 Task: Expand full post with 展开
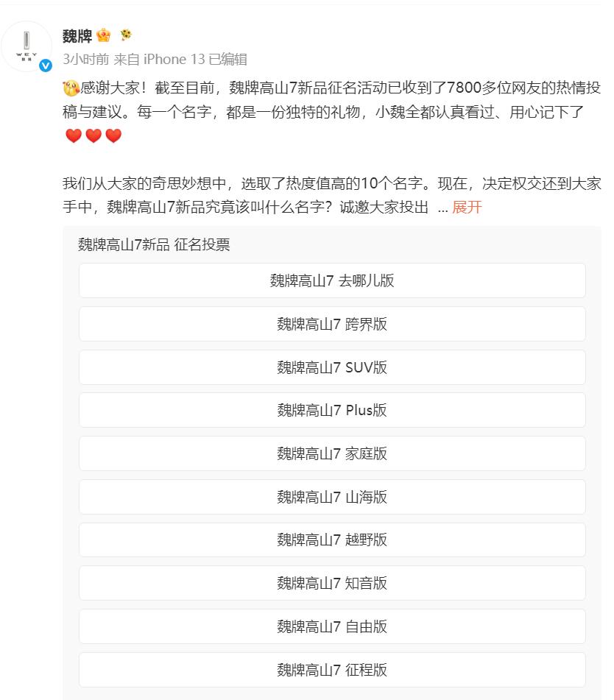(467, 207)
